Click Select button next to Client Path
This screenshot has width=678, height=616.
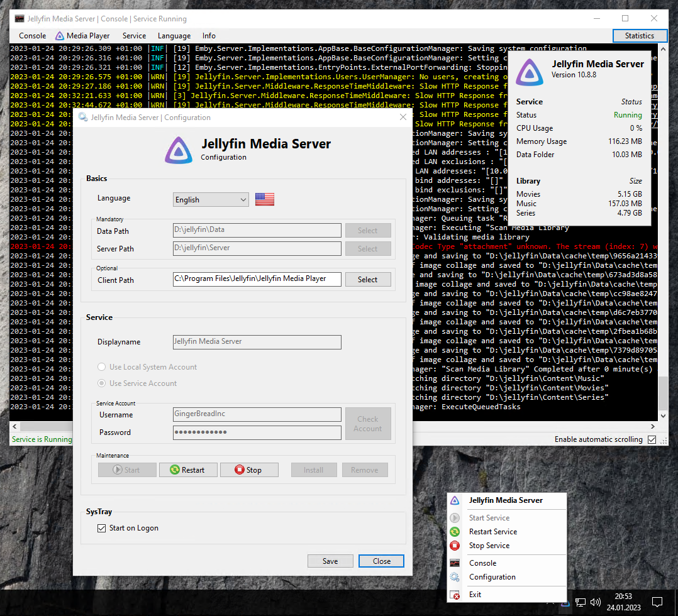pos(368,279)
